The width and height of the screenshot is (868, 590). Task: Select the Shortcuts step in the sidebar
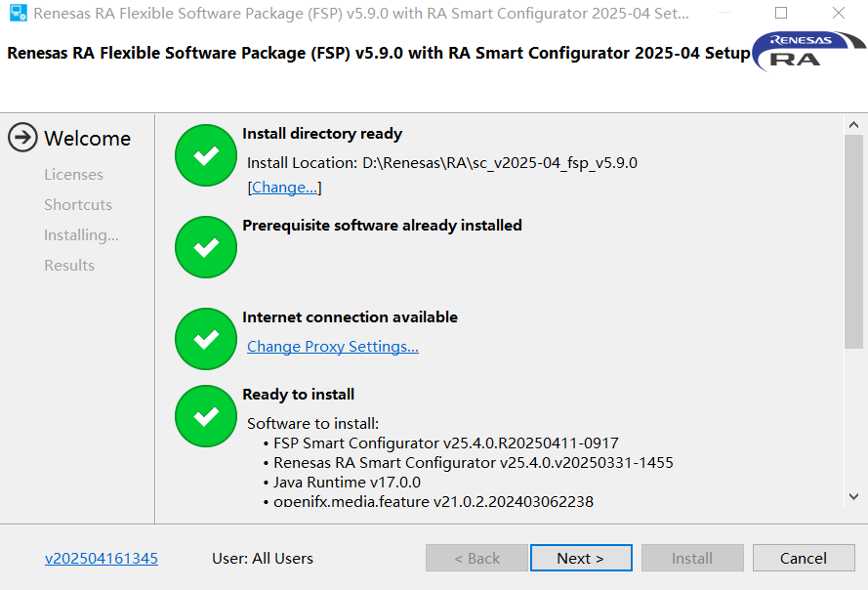click(78, 205)
